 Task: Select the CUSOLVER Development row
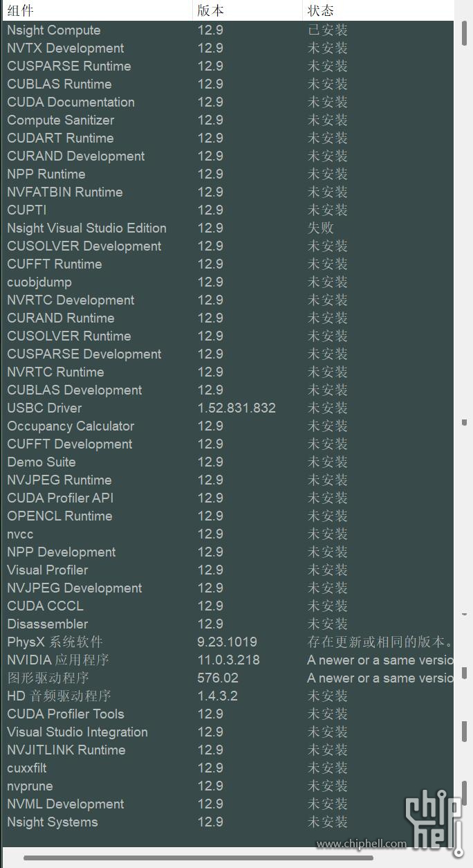pos(228,246)
